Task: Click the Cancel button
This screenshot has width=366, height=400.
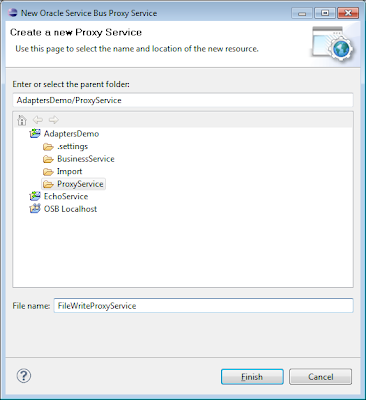Action: [320, 377]
